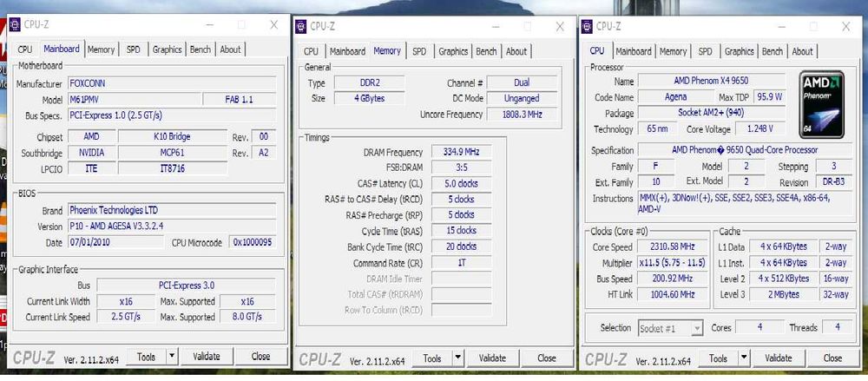Switch to CPU tab in the Memory window
The image size is (868, 381).
pyautogui.click(x=311, y=51)
